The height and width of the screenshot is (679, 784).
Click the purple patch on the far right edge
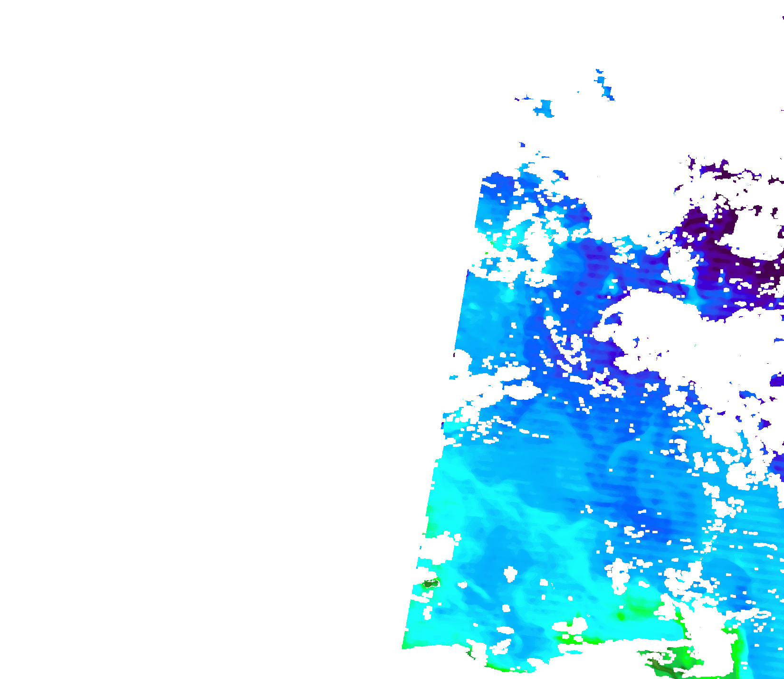click(x=776, y=381)
